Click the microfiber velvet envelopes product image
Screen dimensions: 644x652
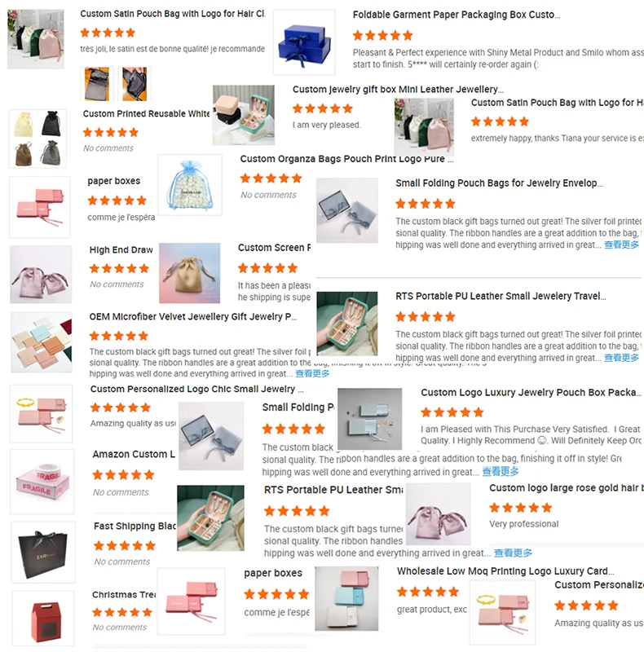(x=42, y=342)
